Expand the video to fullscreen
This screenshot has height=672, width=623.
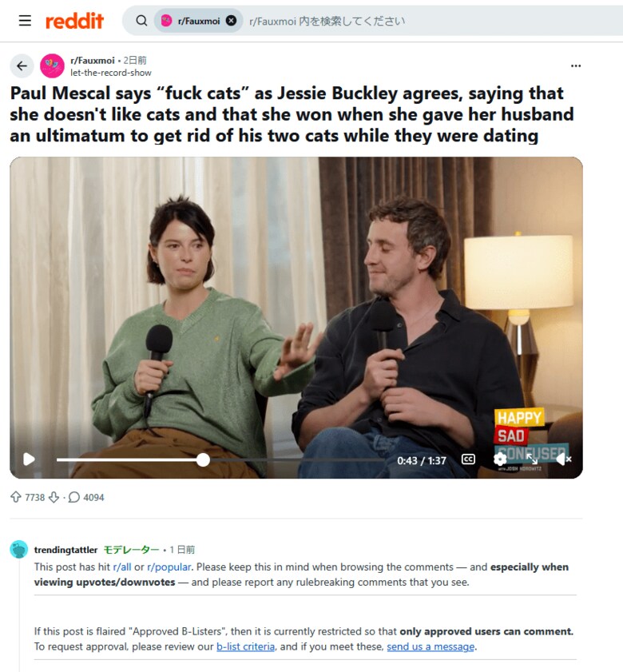(x=532, y=459)
